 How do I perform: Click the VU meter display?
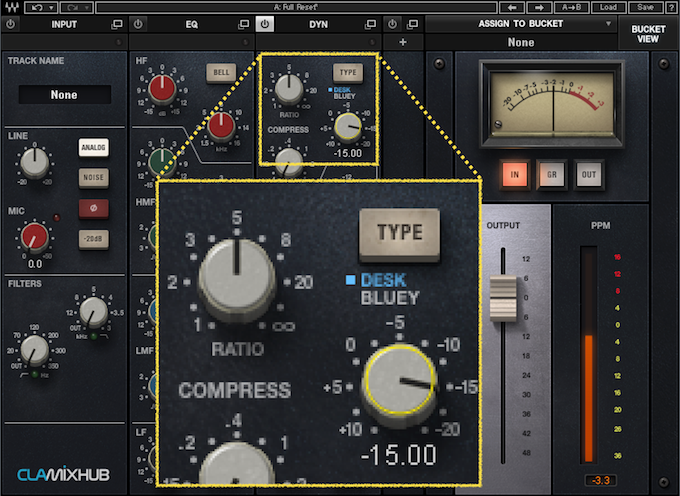click(552, 103)
